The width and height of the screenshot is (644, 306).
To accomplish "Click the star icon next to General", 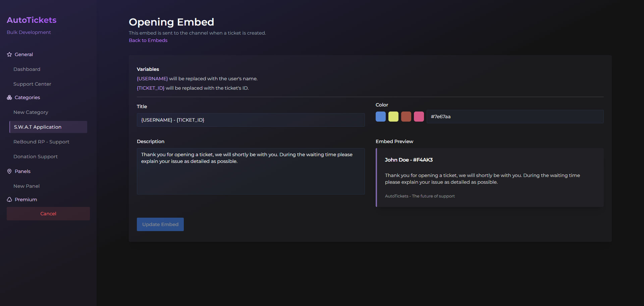I will pyautogui.click(x=8, y=54).
